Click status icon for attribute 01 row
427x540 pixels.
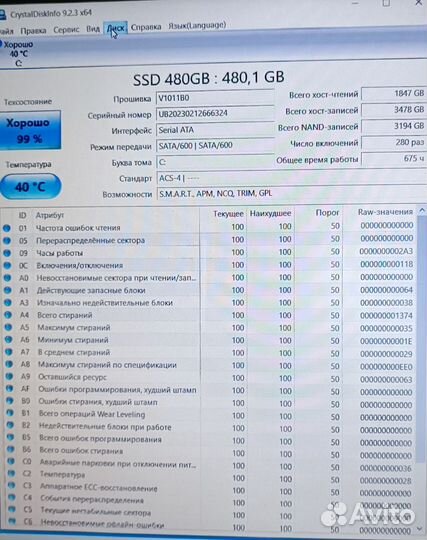7,228
